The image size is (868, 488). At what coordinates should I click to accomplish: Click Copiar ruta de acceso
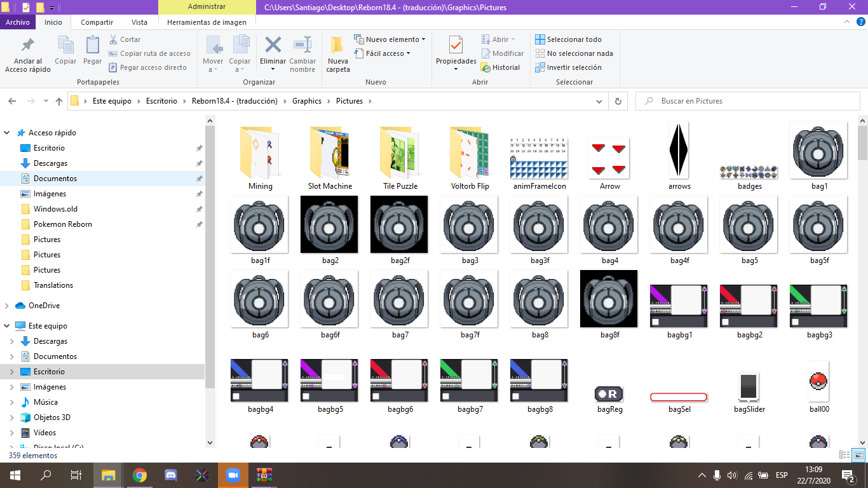tap(149, 53)
